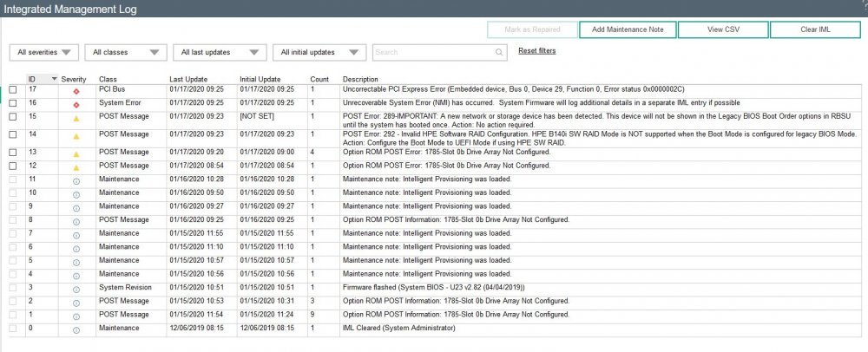Click the informational icon for entry 10

(x=76, y=194)
